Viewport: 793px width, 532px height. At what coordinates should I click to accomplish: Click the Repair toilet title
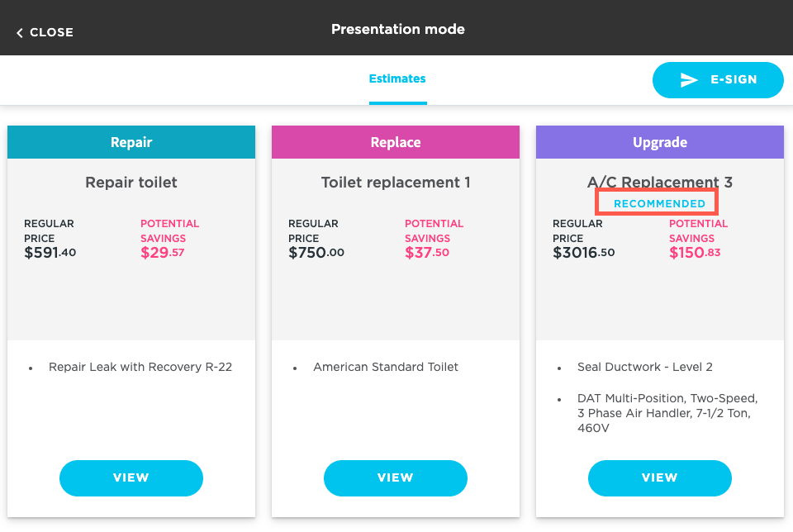point(131,182)
